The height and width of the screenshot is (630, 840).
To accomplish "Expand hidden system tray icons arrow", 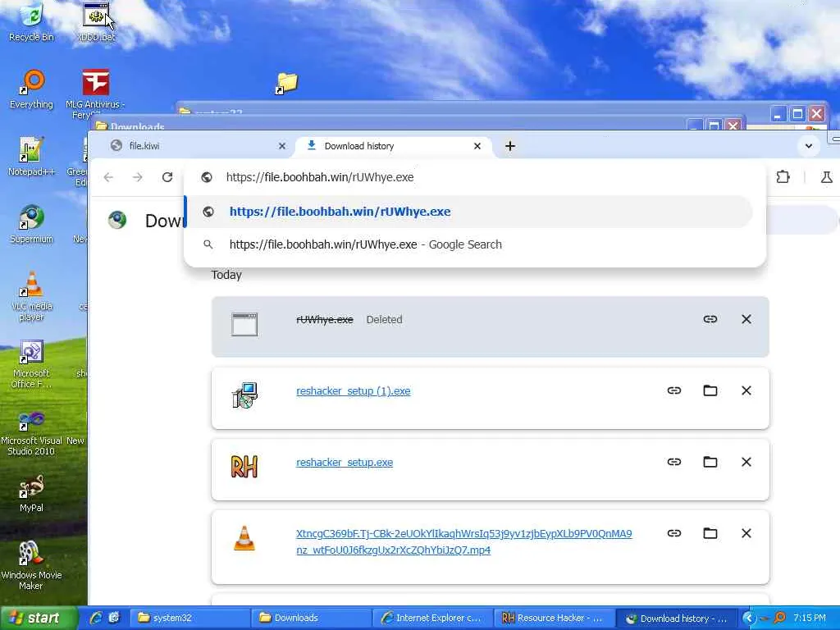I will pos(749,618).
